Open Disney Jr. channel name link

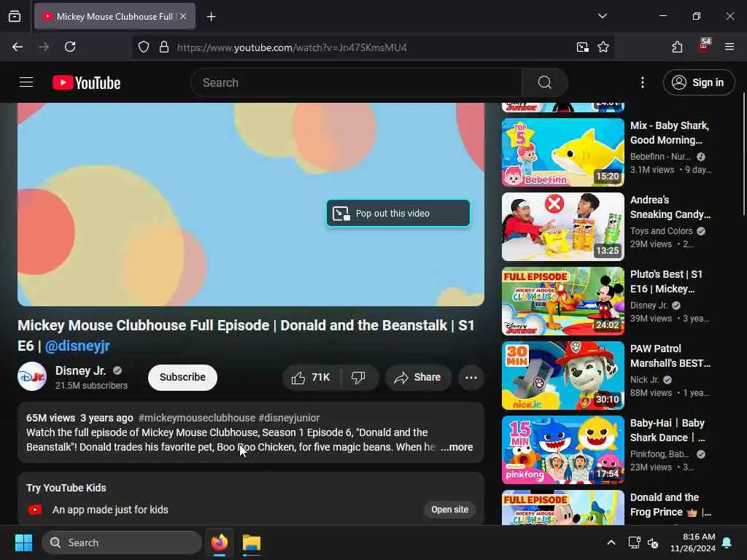click(x=80, y=370)
